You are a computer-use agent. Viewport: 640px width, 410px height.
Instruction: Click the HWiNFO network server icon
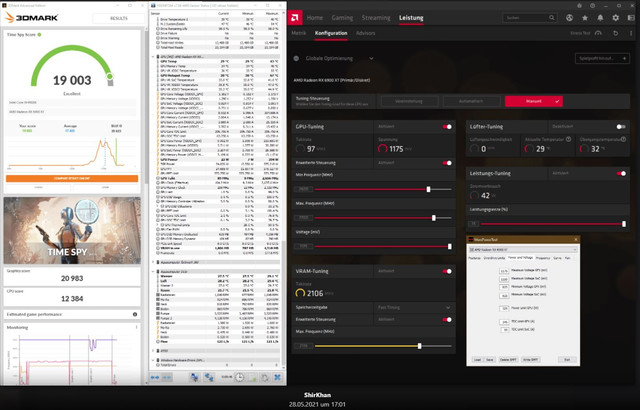coord(194,377)
